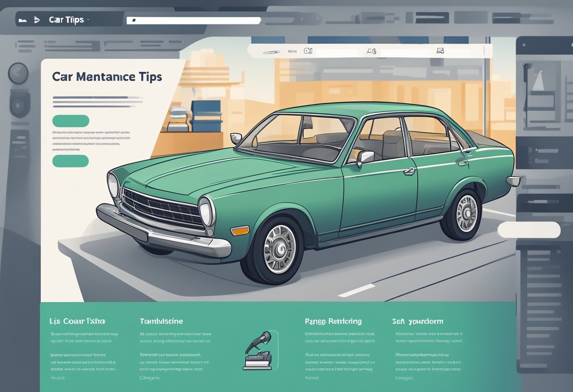Open the 'Pansp Rettioring' footer section heading
Image resolution: width=573 pixels, height=392 pixels.
pyautogui.click(x=333, y=321)
